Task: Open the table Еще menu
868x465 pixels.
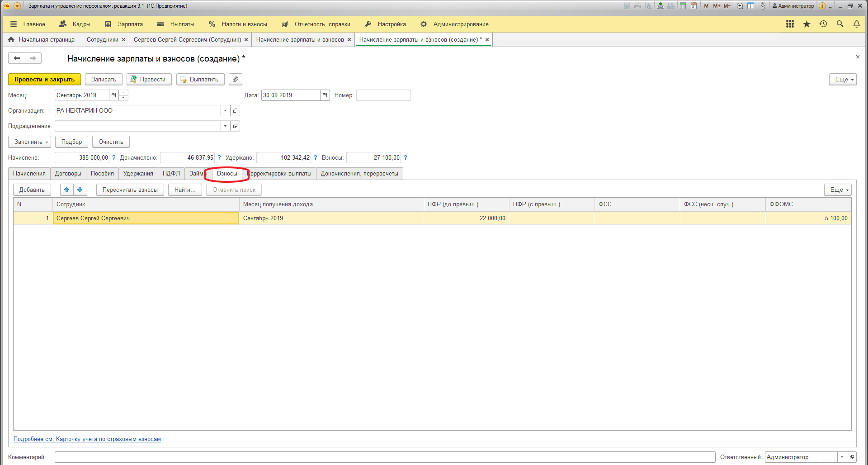Action: tap(838, 190)
